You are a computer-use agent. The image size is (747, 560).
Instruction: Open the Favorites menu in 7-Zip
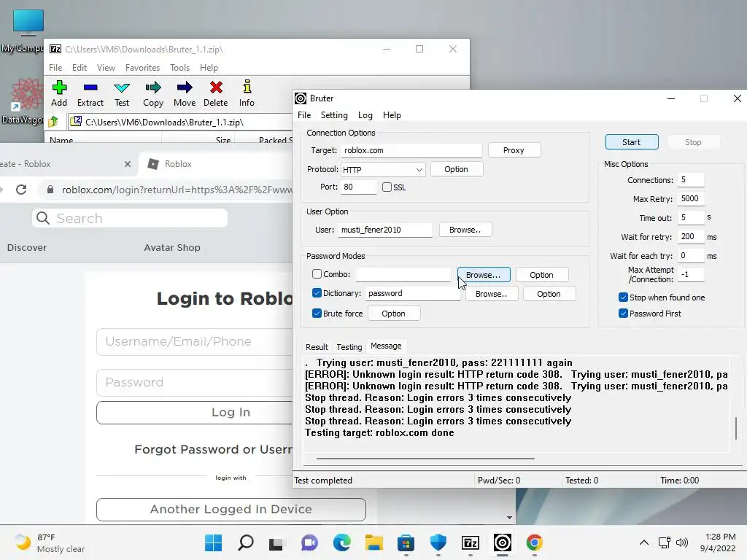click(142, 68)
